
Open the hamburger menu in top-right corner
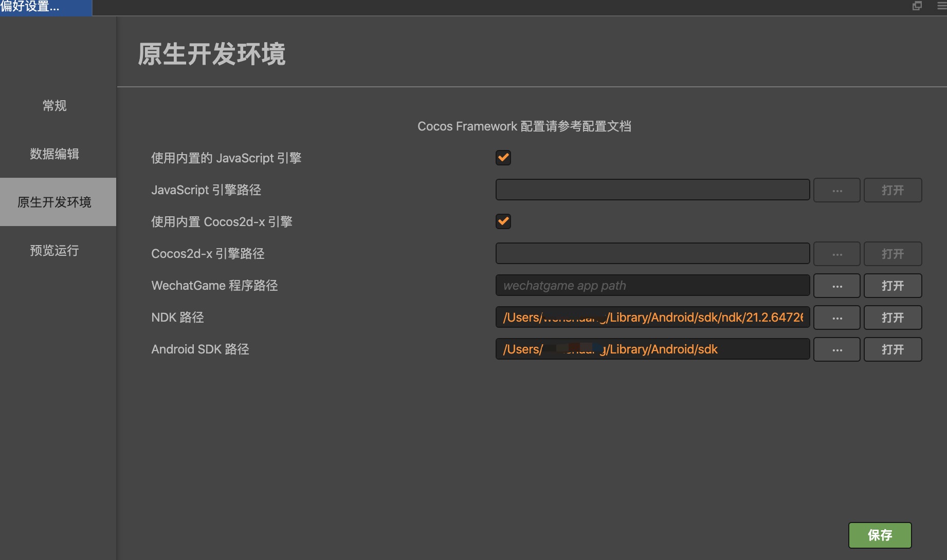point(941,6)
